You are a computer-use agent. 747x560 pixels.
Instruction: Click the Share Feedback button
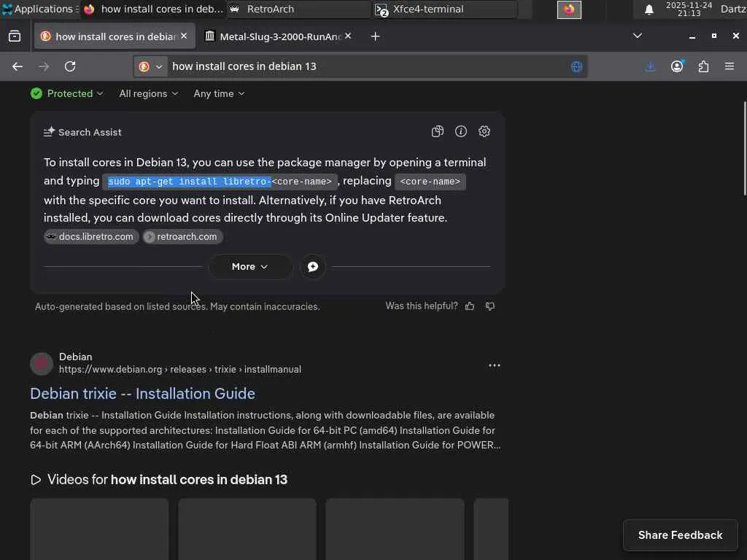coord(681,535)
